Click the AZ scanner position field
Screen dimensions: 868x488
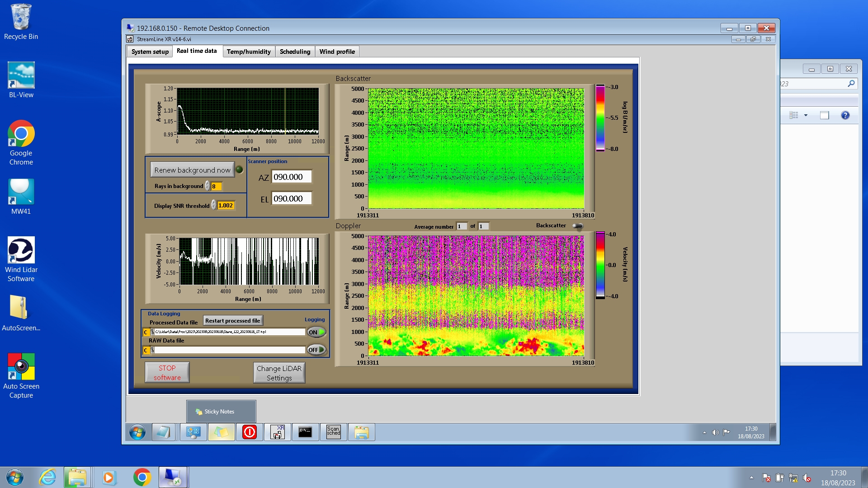click(x=292, y=177)
